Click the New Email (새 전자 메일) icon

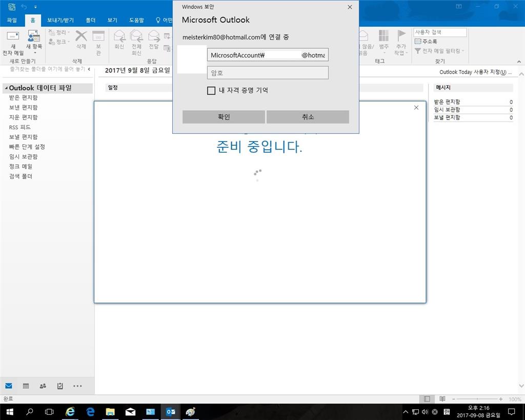(x=13, y=36)
